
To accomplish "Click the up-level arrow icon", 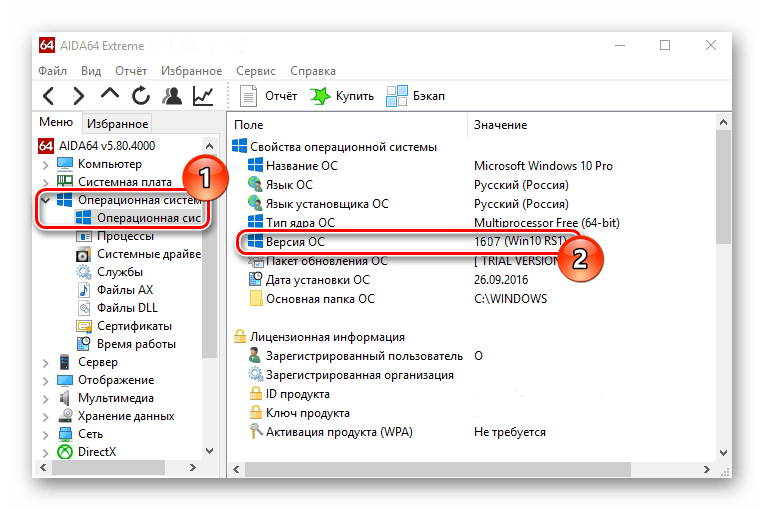I will click(x=110, y=94).
